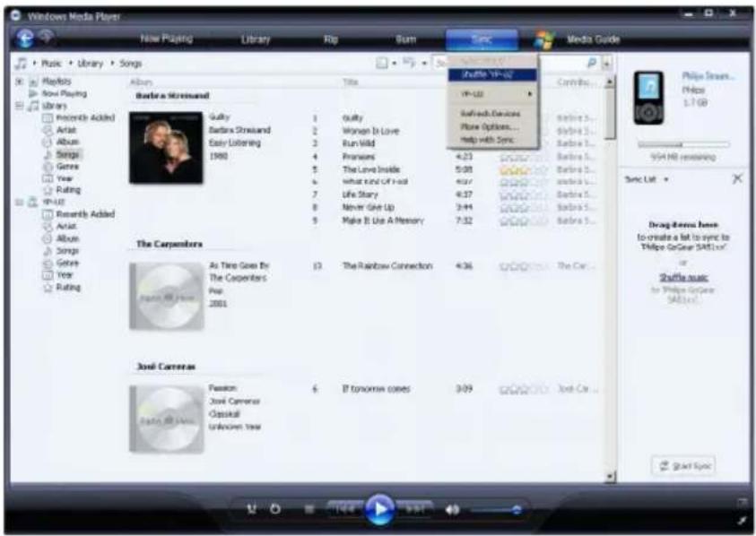Viewport: 756px width, 536px height.
Task: Click the Back navigation arrow button
Action: 25,38
